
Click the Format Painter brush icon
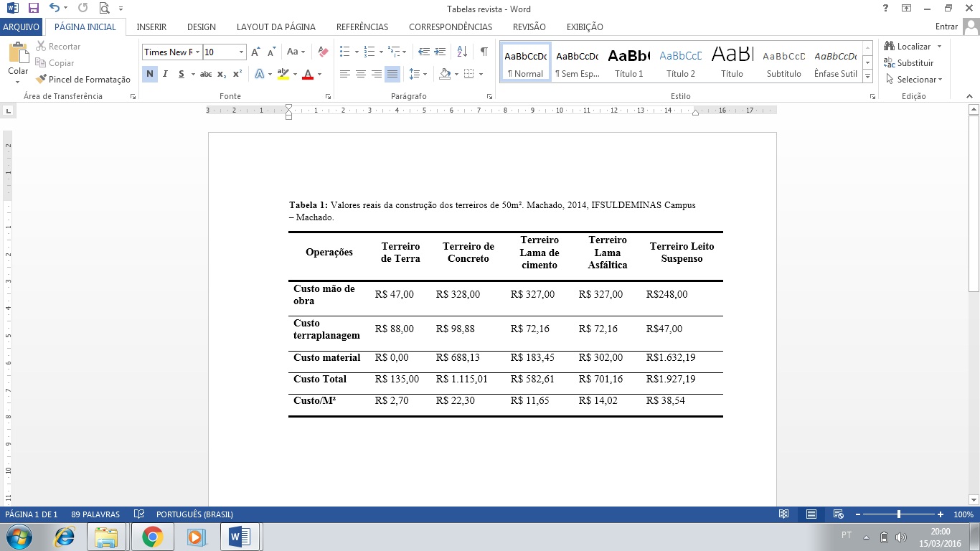click(x=42, y=80)
